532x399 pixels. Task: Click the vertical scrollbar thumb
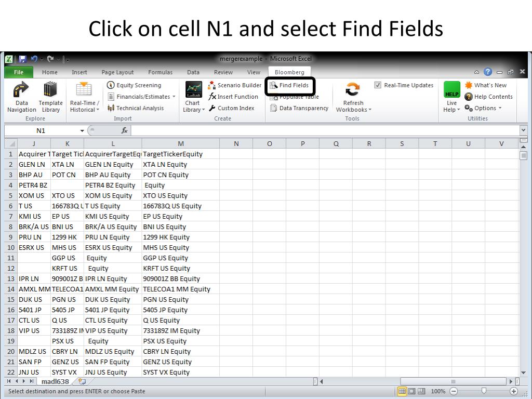click(523, 155)
